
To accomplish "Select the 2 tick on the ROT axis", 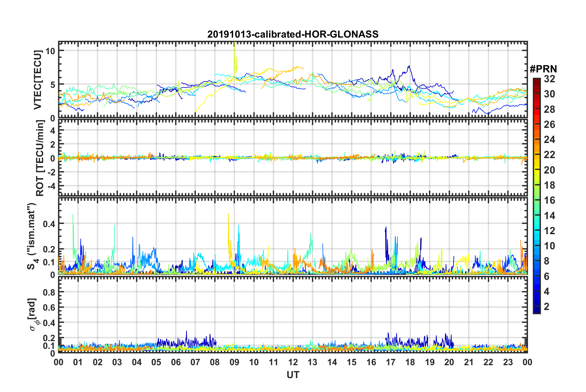I will click(53, 145).
